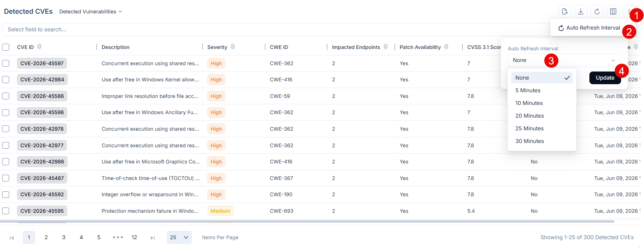The width and height of the screenshot is (644, 248).
Task: Check the CVE-2026-45597 row checkbox
Action: 6,63
